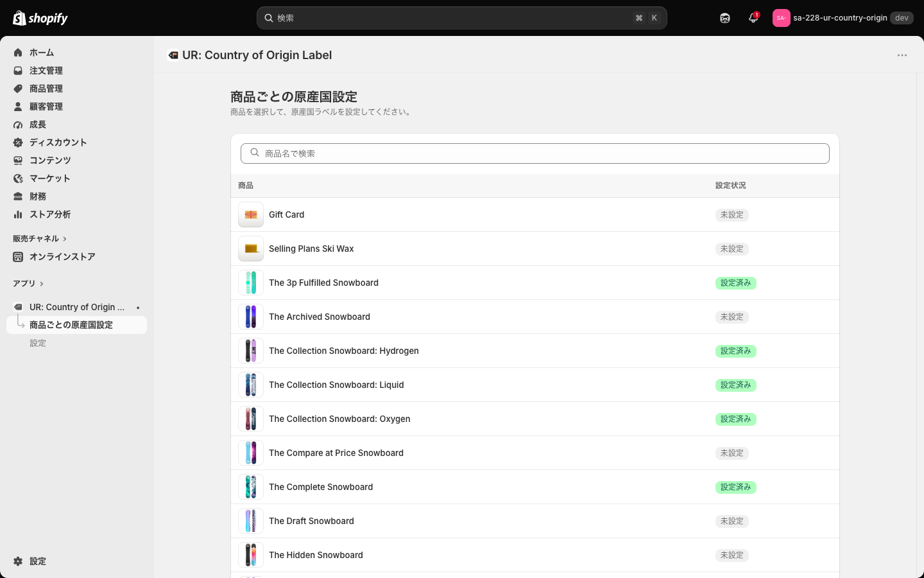Screen dimensions: 924x578
Task: Focus the top 検索 search bar
Action: [x=462, y=18]
